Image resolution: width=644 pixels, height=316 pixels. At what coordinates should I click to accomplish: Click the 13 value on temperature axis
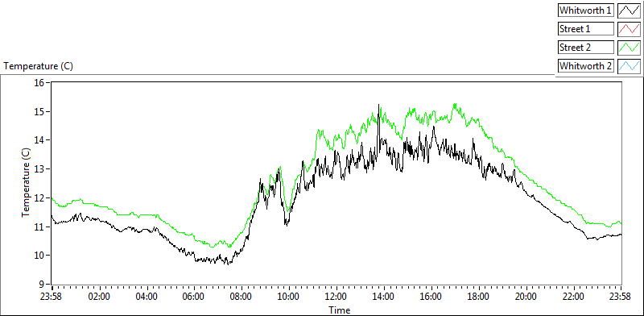39,169
